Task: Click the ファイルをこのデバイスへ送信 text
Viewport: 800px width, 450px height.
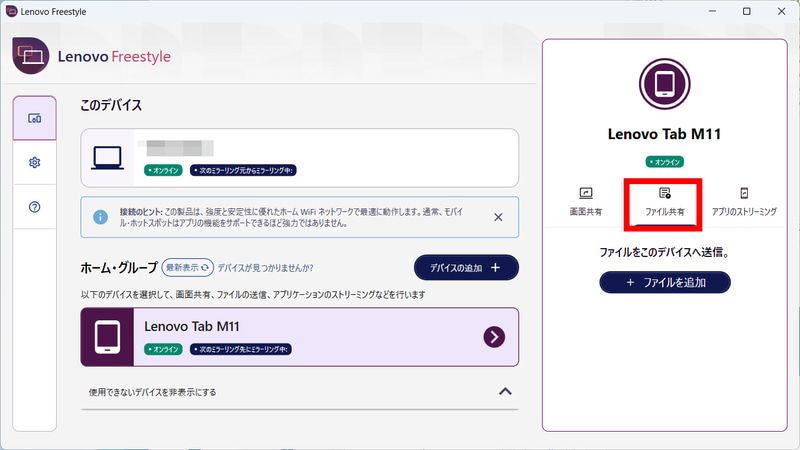Action: [664, 252]
